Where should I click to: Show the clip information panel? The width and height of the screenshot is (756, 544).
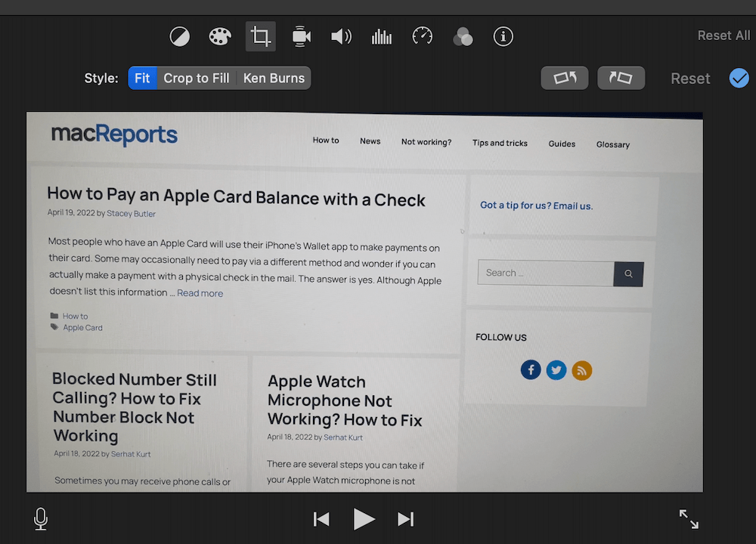click(x=503, y=36)
